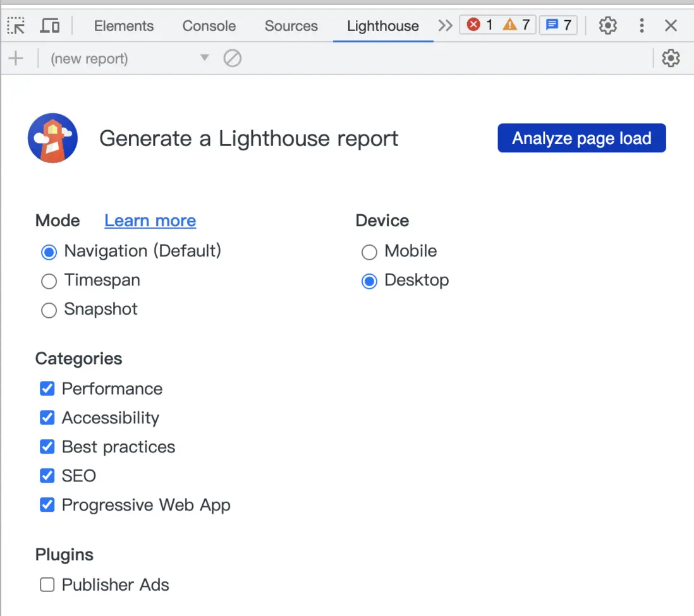
Task: Open the Learn more link
Action: (x=150, y=220)
